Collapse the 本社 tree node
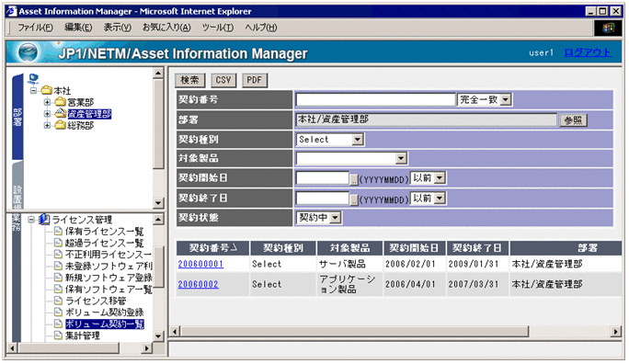The image size is (629, 364). tap(34, 90)
